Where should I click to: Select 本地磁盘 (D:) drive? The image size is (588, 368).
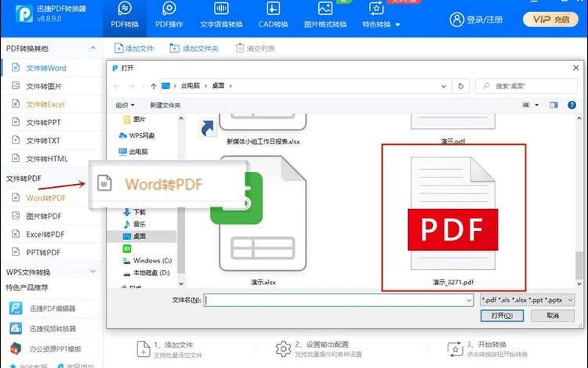147,273
